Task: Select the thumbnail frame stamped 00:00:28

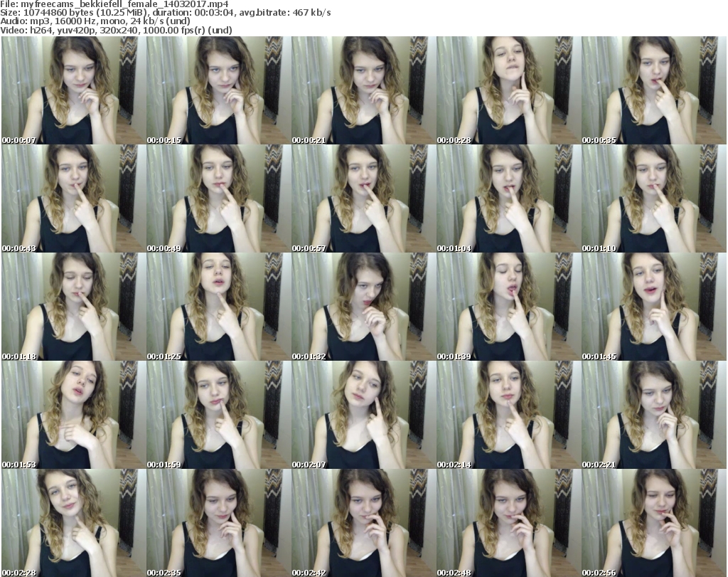Action: 508,90
